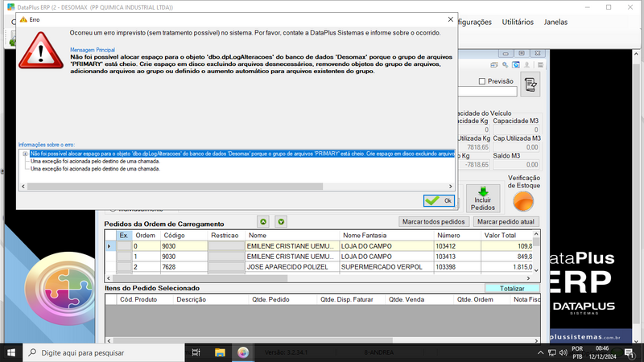Viewport: 644px width, 362px height.
Task: Select order number cell 103413
Action: pyautogui.click(x=457, y=257)
